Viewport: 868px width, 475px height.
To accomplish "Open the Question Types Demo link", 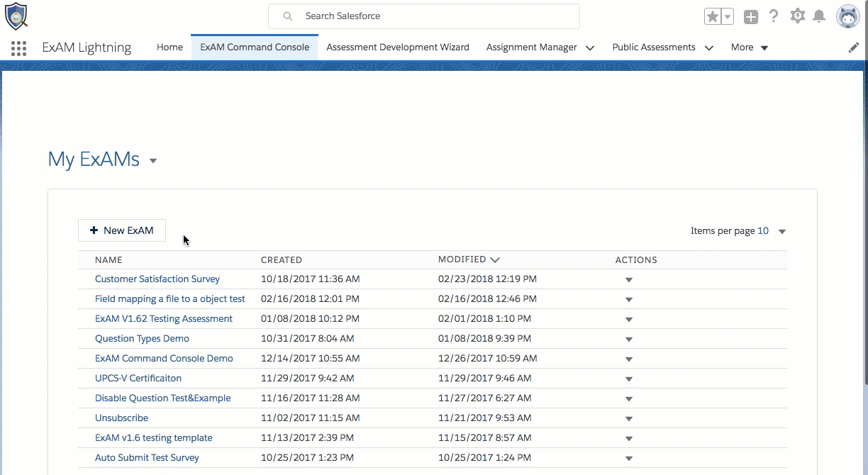I will [142, 339].
